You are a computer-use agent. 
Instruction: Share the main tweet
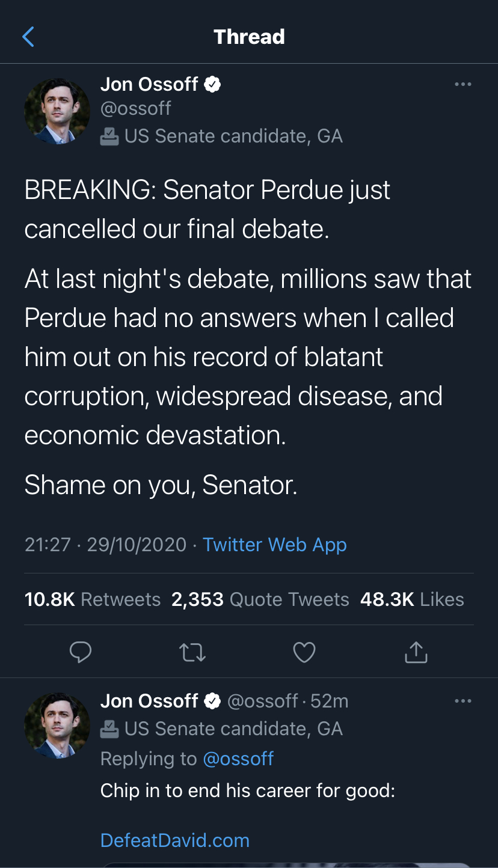pyautogui.click(x=416, y=652)
